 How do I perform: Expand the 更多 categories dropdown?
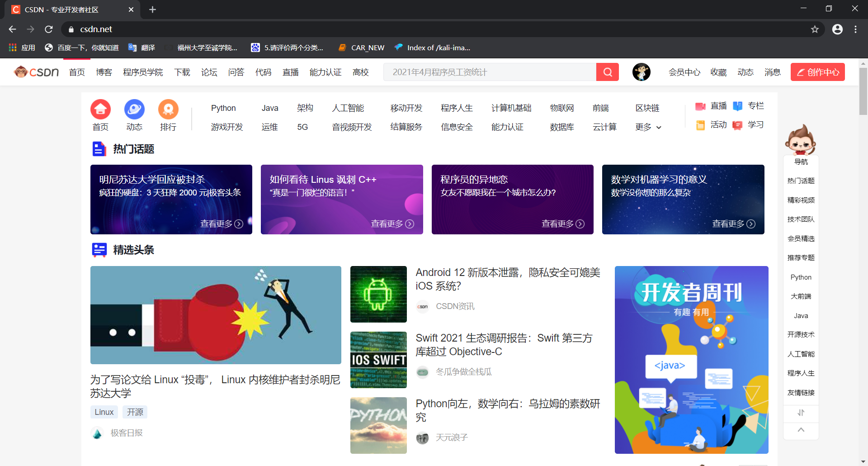[648, 127]
